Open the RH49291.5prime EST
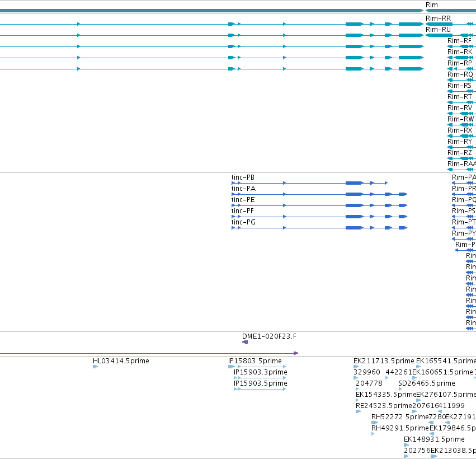 pos(400,428)
